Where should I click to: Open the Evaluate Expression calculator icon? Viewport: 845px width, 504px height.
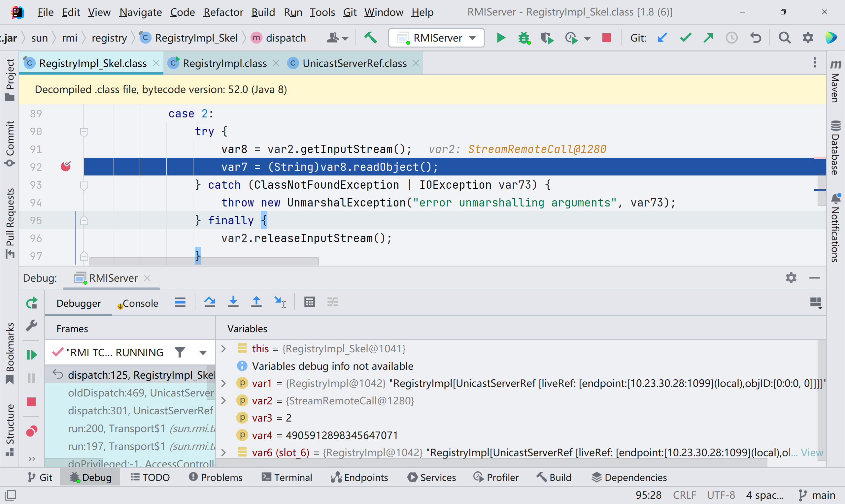tap(309, 302)
